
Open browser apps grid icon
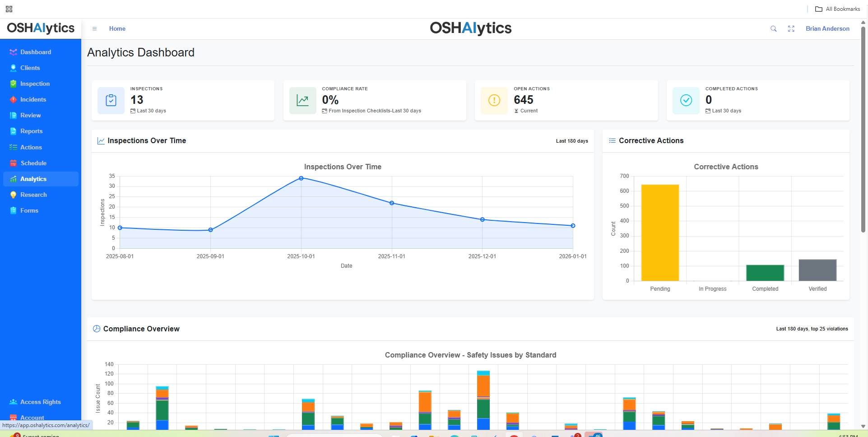pyautogui.click(x=9, y=9)
